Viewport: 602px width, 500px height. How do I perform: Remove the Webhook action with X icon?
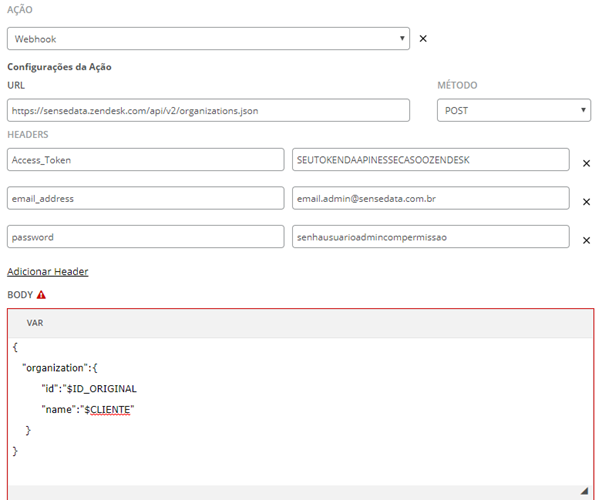[x=423, y=38]
